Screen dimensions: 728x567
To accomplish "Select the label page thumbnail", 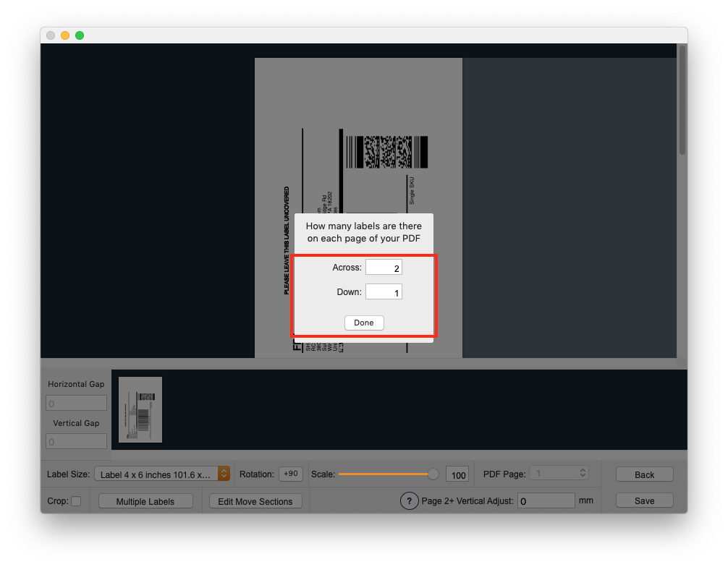I will (x=140, y=410).
